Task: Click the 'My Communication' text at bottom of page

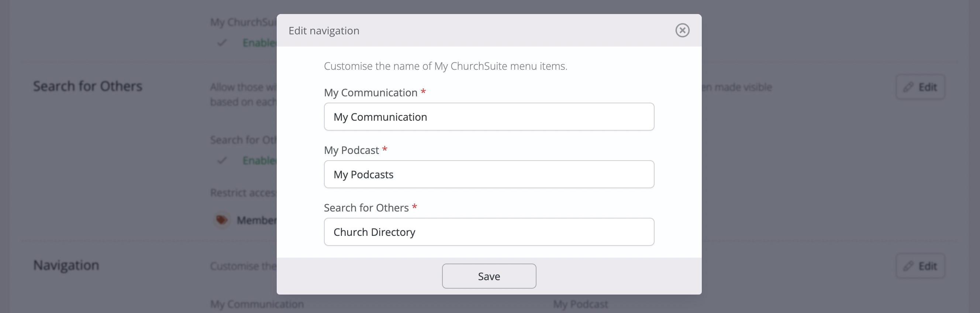Action: click(x=257, y=304)
